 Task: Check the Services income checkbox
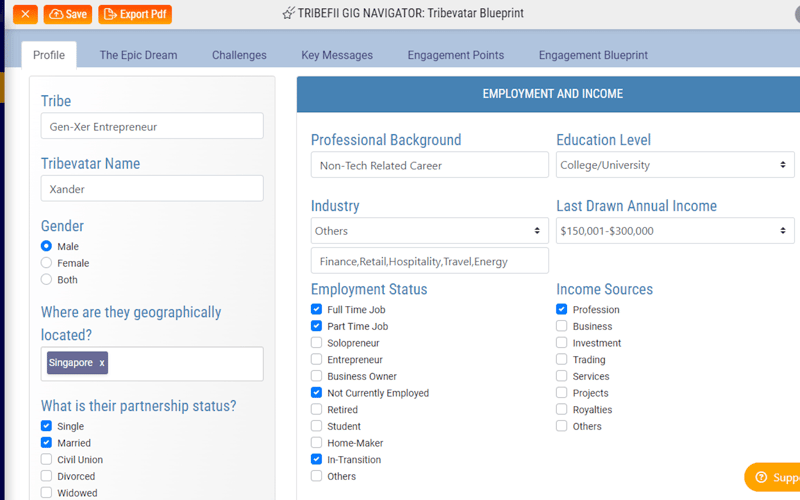[x=562, y=376]
